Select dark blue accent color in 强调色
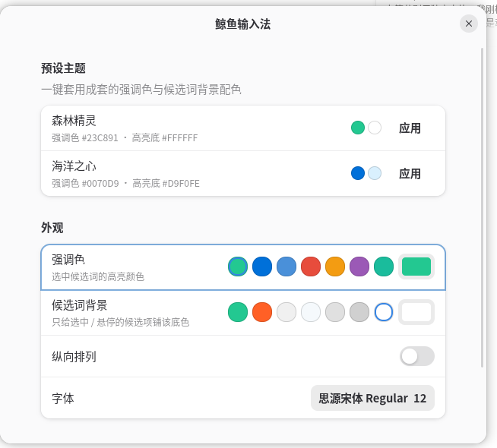Viewport: 497px width, 448px height. coord(262,267)
